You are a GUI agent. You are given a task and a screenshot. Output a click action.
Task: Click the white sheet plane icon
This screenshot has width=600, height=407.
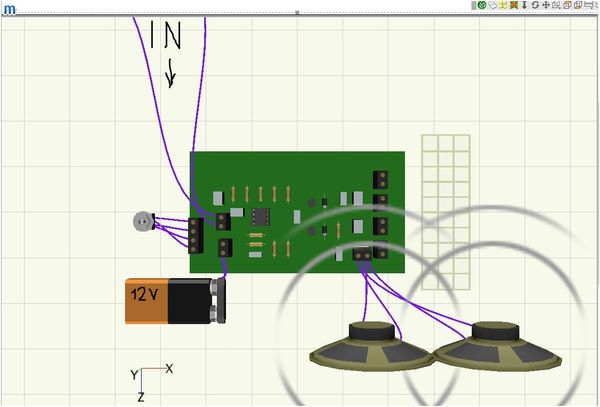click(492, 5)
